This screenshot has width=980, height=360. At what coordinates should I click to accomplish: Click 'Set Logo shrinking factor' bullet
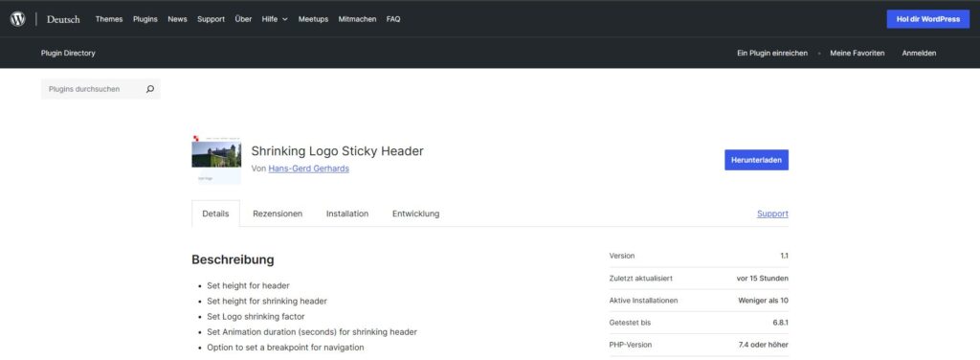click(x=256, y=317)
